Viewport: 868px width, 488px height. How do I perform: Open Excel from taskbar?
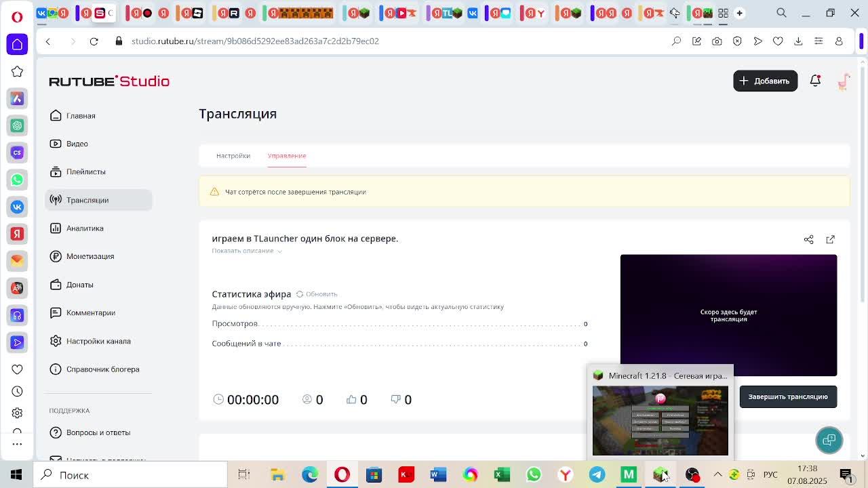point(502,475)
